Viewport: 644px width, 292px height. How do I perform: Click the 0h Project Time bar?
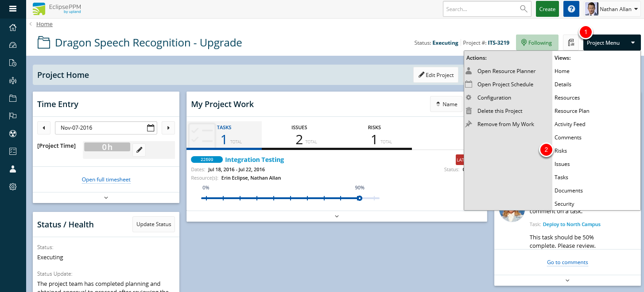(107, 147)
